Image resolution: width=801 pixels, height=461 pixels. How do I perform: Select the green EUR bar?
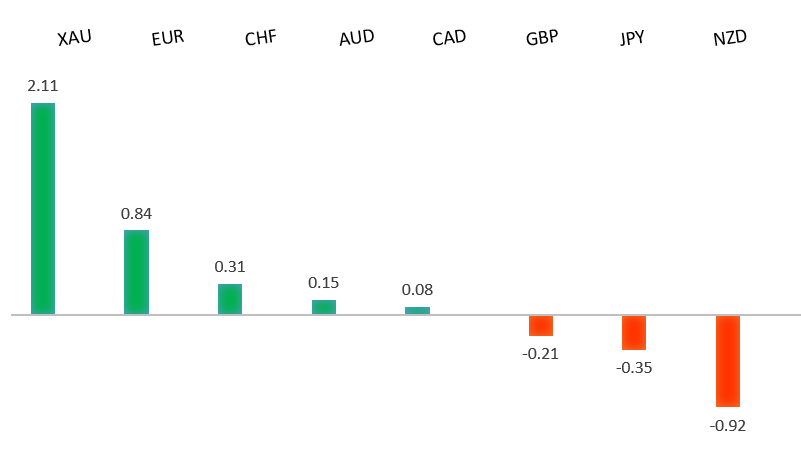pos(136,272)
